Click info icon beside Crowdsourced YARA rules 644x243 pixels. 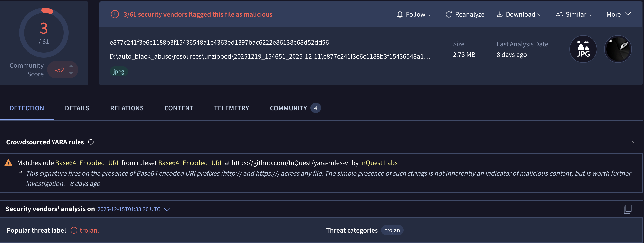(x=91, y=142)
